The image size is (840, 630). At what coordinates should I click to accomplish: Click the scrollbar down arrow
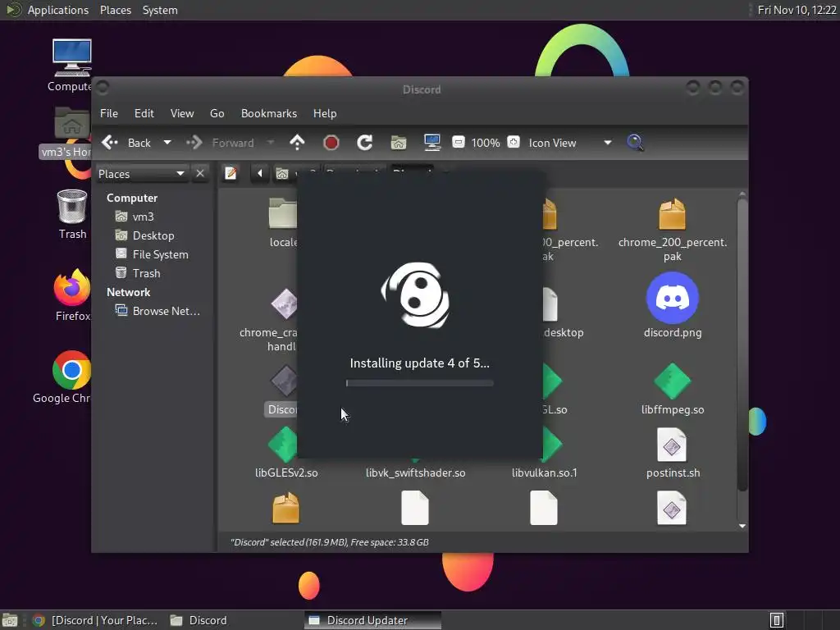tap(742, 526)
